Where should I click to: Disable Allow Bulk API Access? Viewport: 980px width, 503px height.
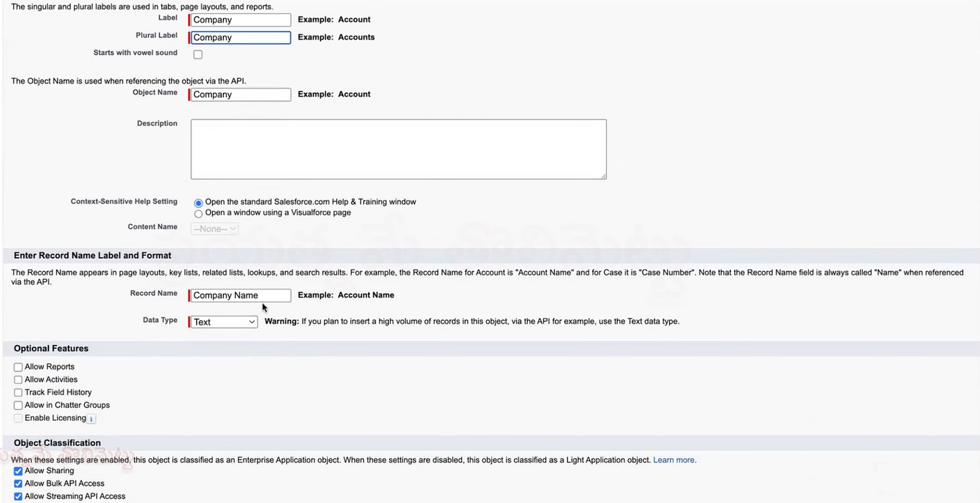point(18,484)
